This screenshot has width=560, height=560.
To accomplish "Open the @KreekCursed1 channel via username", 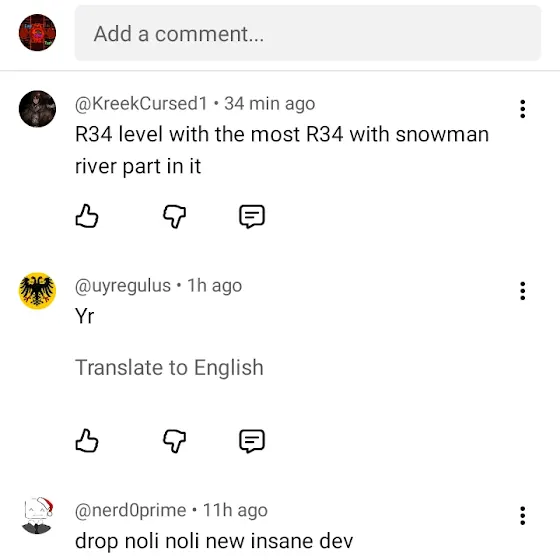I will tap(141, 104).
